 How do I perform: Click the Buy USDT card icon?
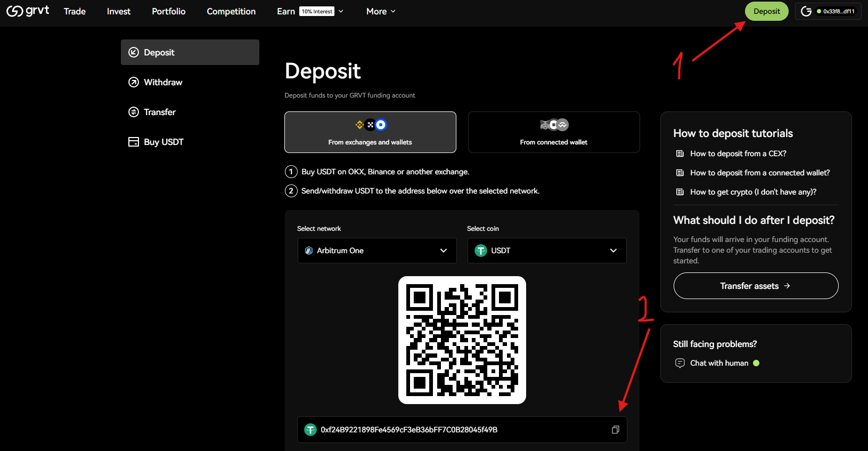(134, 142)
